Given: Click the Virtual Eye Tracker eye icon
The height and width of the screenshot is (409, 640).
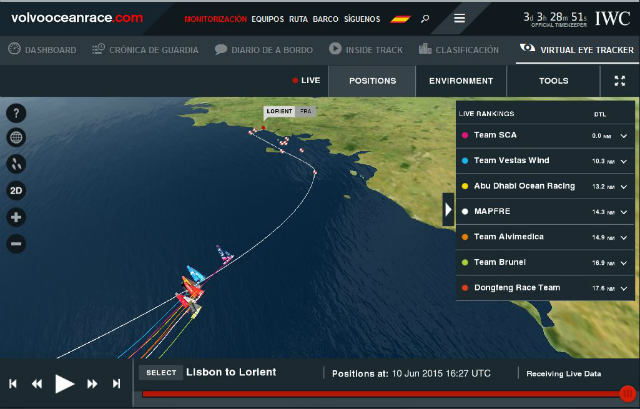Looking at the screenshot, I should pyautogui.click(x=527, y=48).
